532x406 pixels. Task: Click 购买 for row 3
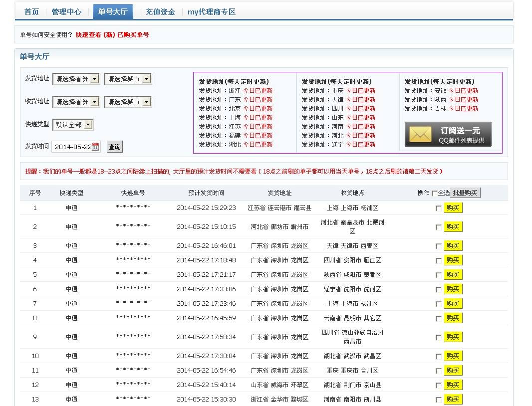click(453, 246)
